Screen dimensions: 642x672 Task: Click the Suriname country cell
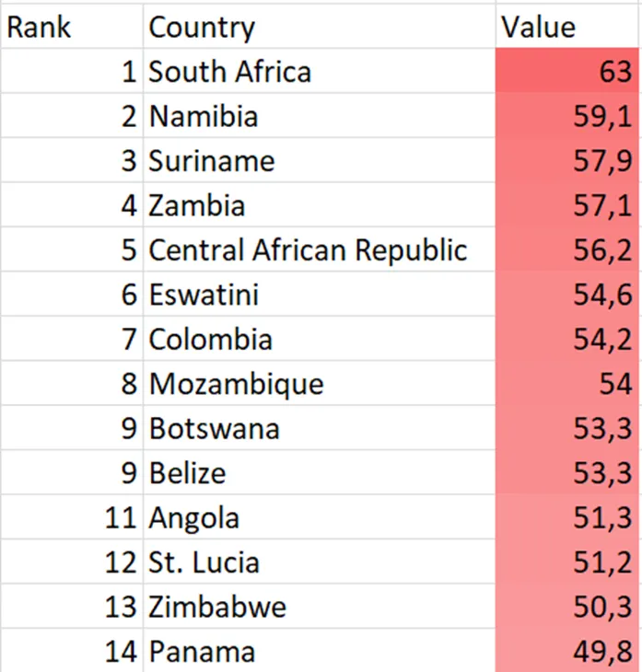(x=319, y=160)
